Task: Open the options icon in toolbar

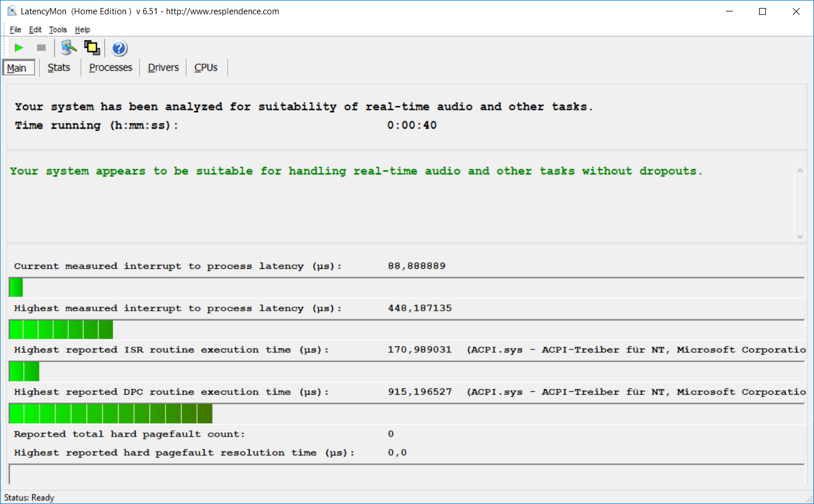Action: pos(69,48)
